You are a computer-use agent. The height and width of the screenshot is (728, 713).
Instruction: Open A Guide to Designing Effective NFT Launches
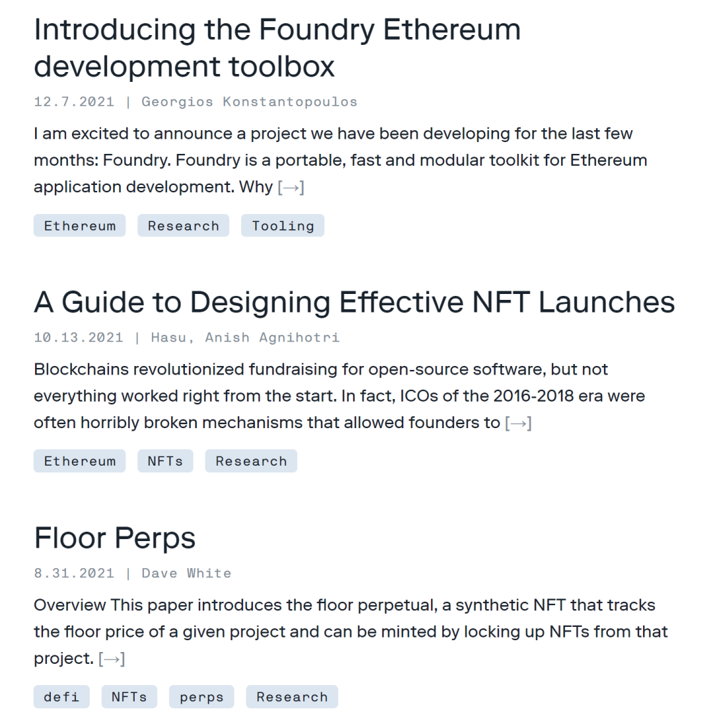(x=355, y=303)
